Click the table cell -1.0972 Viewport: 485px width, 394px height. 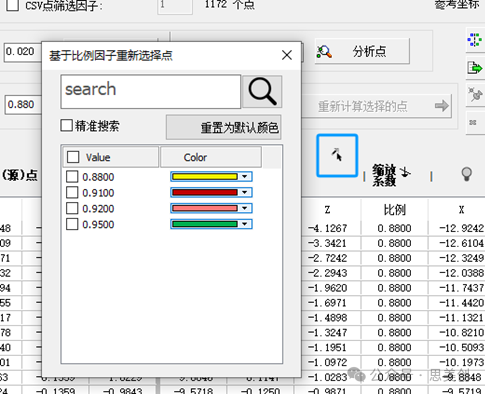[x=327, y=362]
